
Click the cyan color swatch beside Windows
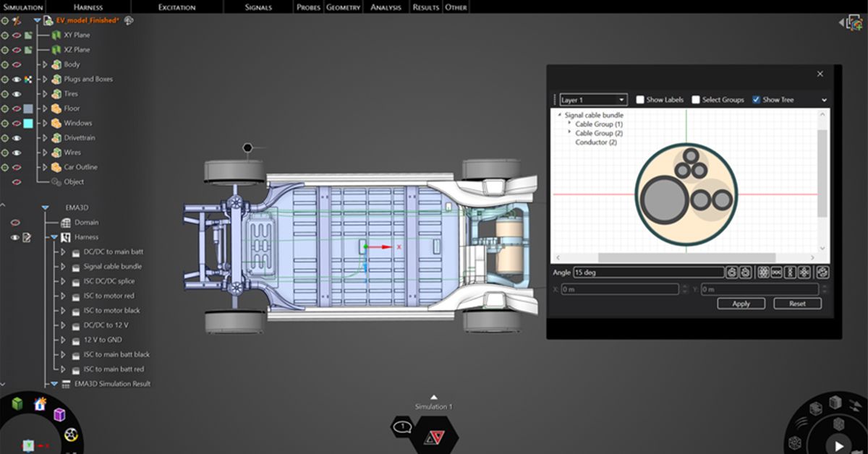coord(28,124)
